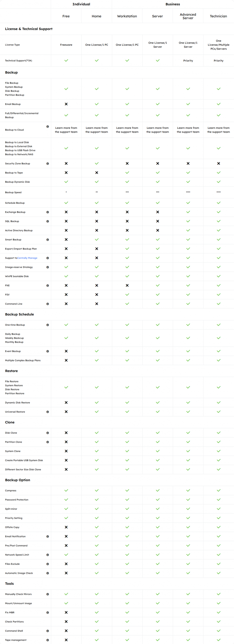This screenshot has height=644, width=234.
Task: Click the info icon next to Security Zone Backup
Action: [48, 164]
